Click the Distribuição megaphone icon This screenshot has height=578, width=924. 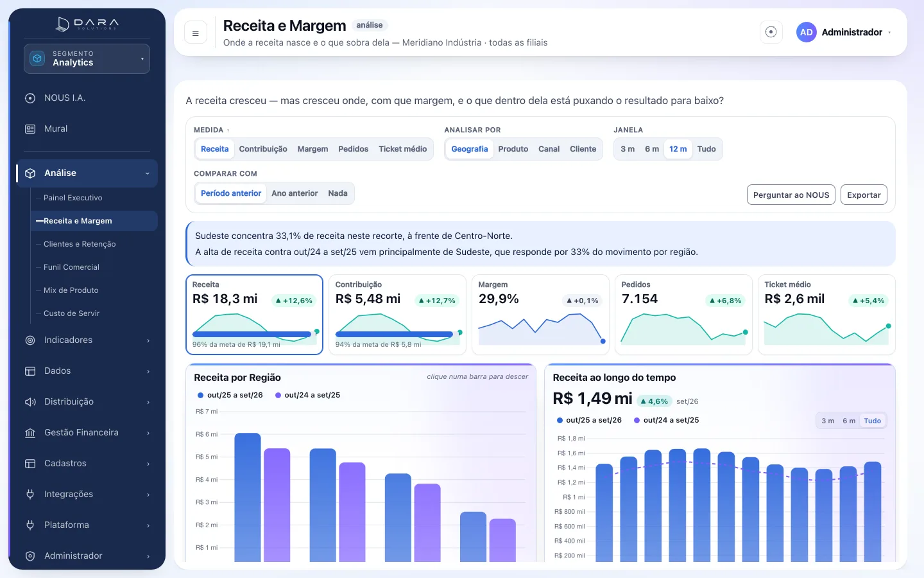[30, 402]
